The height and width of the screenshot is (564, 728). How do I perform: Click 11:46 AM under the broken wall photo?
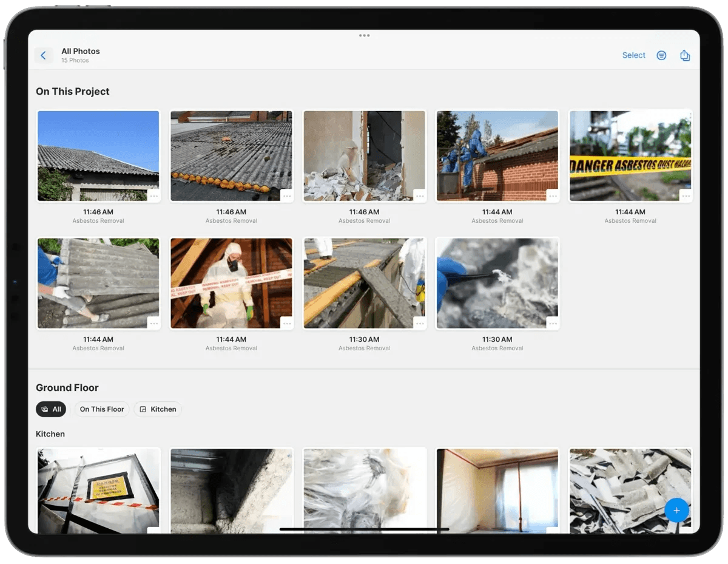pos(364,212)
